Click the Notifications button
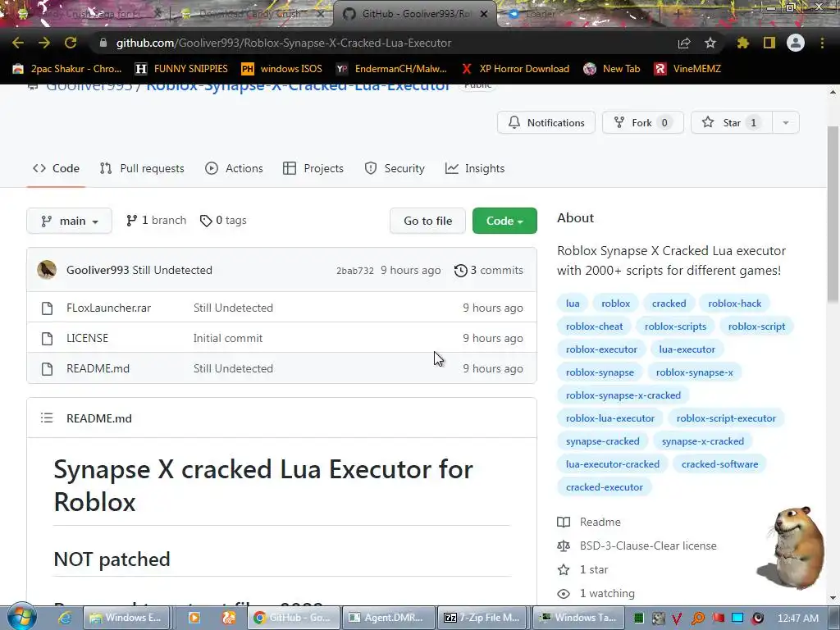Image resolution: width=840 pixels, height=630 pixels. [546, 123]
